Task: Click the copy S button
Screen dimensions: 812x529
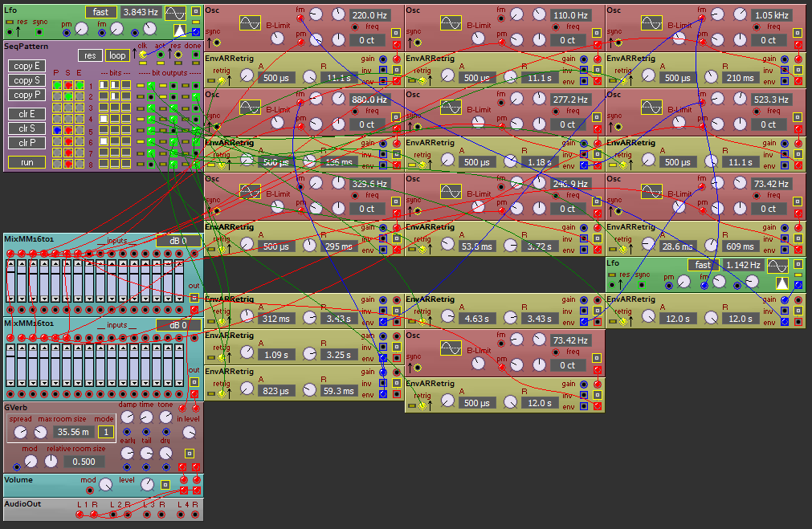Action: [x=27, y=80]
